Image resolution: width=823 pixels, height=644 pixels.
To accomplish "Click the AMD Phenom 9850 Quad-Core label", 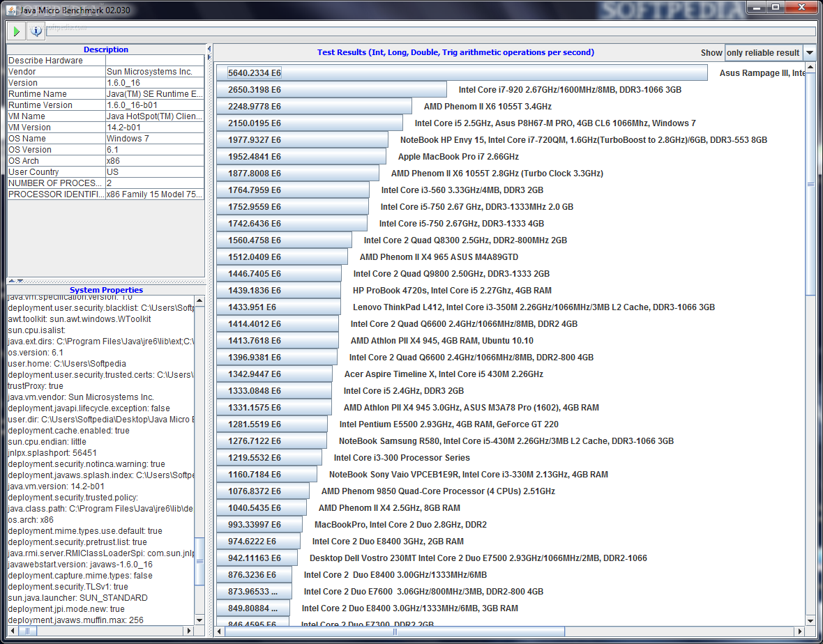I will click(x=438, y=491).
